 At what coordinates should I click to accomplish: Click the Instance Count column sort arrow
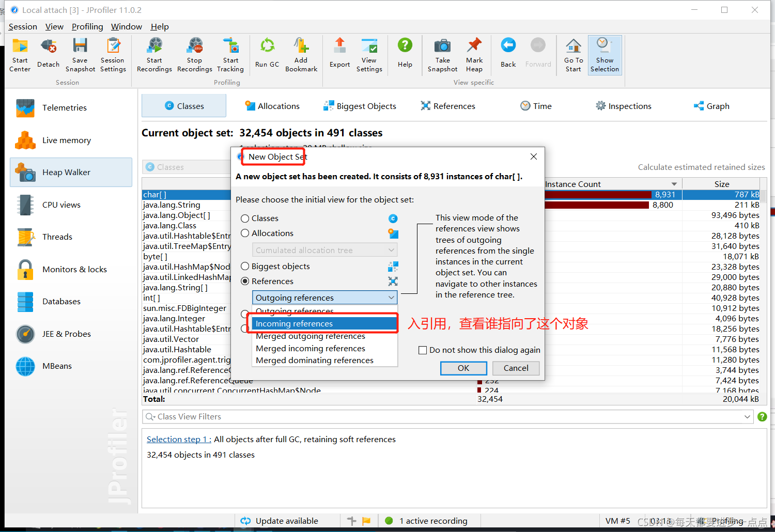tap(674, 184)
